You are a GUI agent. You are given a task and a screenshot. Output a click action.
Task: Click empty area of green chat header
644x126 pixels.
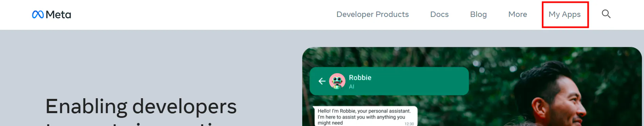pos(421,81)
